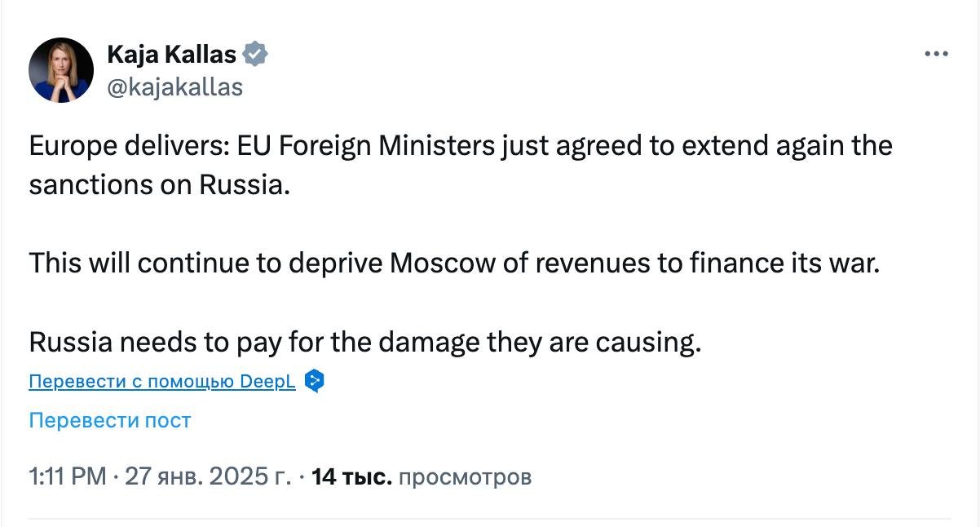This screenshot has height=527, width=980.
Task: Open Kaja Kallas profile avatar photo
Action: point(61,69)
